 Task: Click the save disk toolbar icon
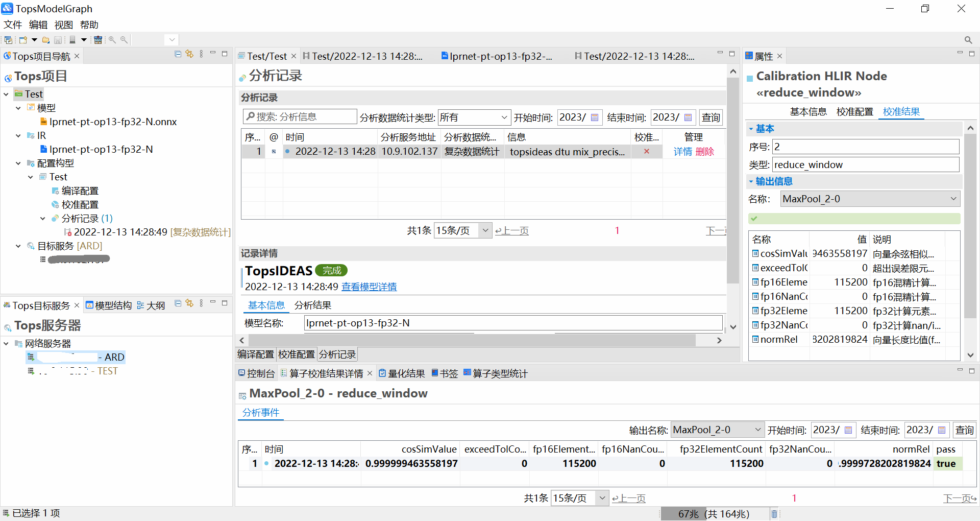(58, 40)
